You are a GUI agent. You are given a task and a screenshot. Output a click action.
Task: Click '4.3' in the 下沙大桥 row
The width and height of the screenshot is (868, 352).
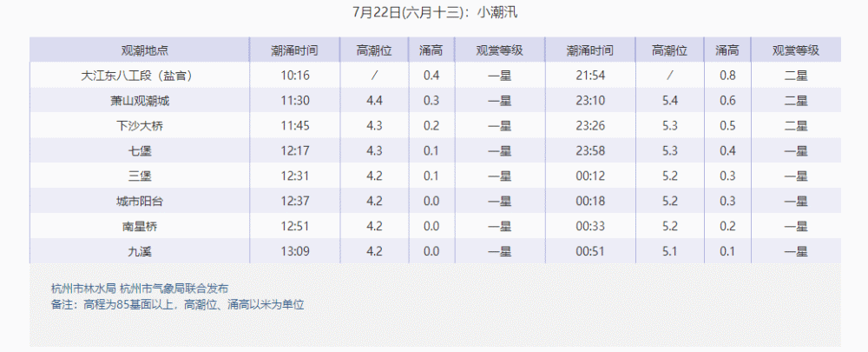[x=375, y=126]
